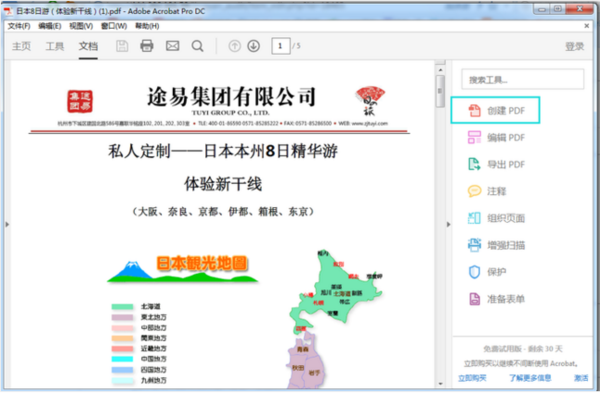Click the 保护 shield icon
Screen dimensions: 600x393
pyautogui.click(x=474, y=272)
